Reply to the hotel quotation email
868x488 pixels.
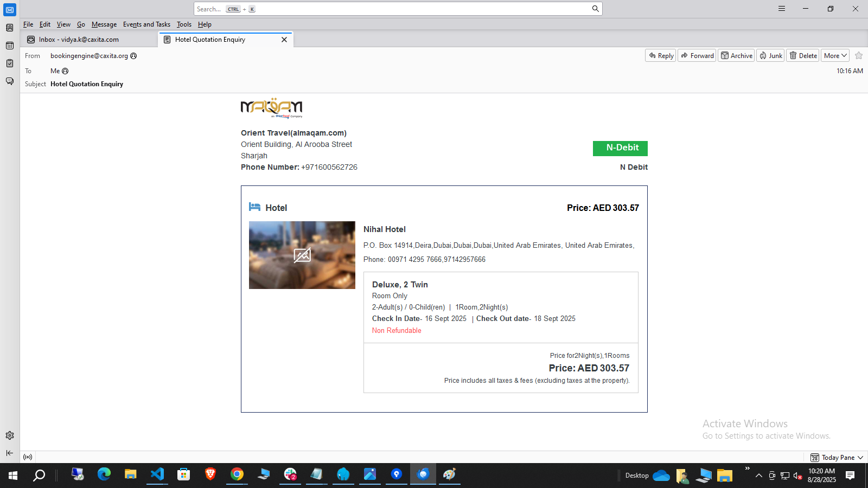pos(660,56)
